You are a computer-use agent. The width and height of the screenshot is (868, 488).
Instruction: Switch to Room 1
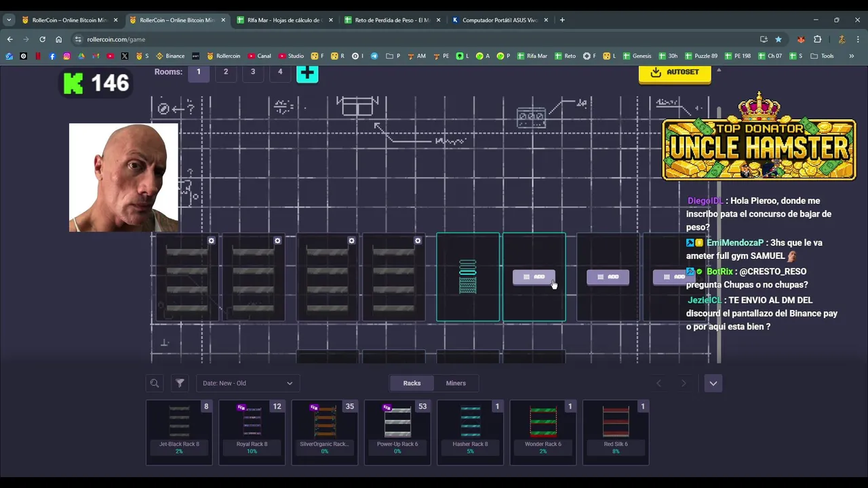click(x=199, y=71)
